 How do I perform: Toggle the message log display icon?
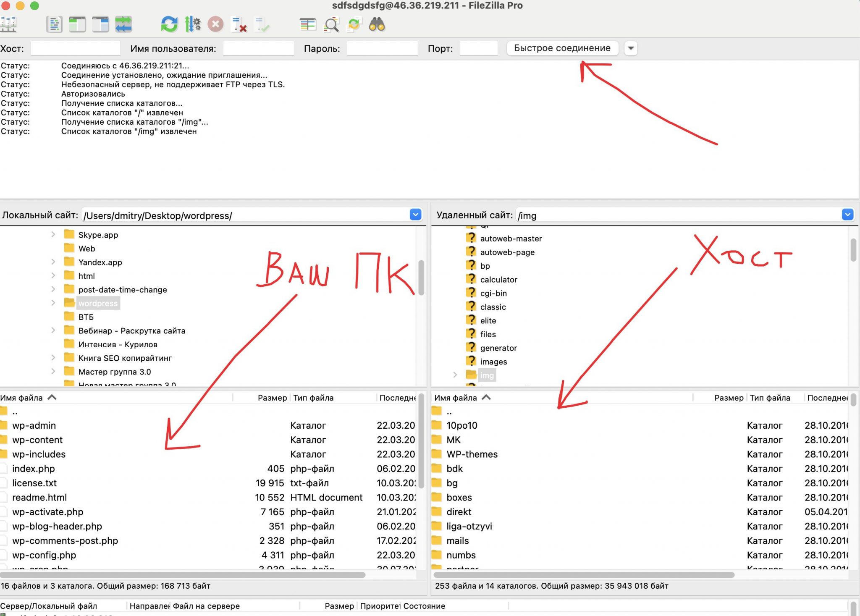tap(54, 24)
